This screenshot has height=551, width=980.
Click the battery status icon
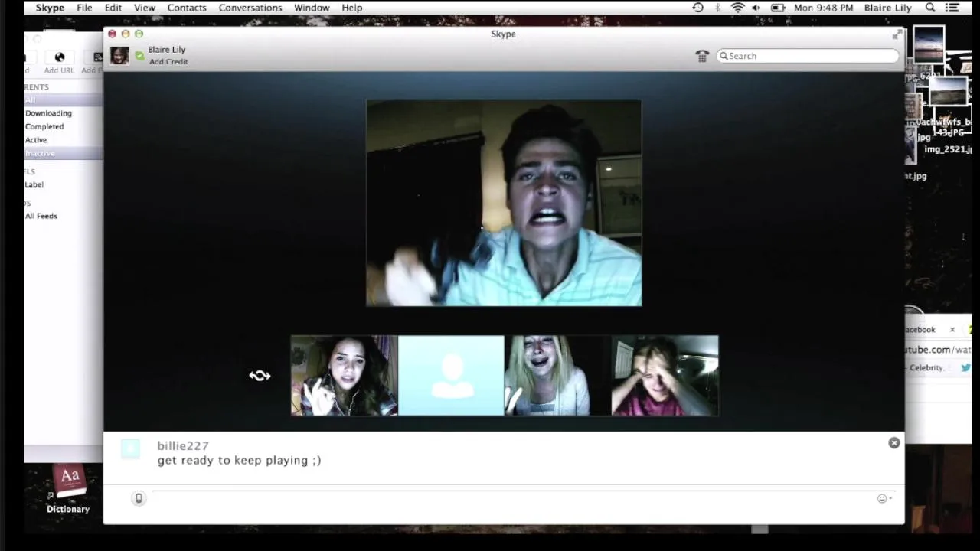[778, 8]
